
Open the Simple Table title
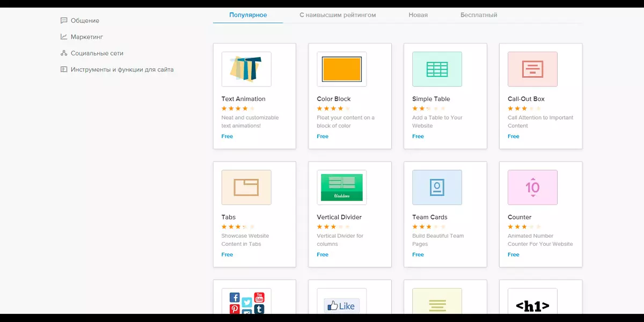431,99
